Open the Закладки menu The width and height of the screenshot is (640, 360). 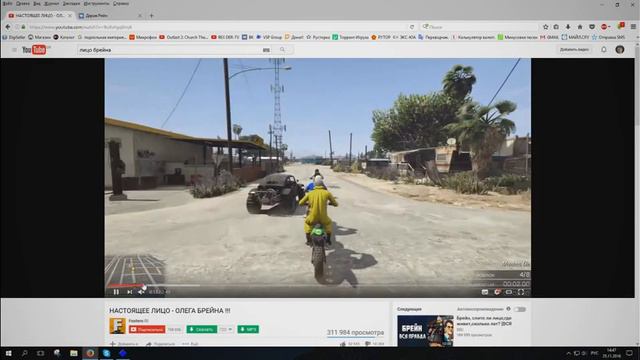(x=71, y=3)
